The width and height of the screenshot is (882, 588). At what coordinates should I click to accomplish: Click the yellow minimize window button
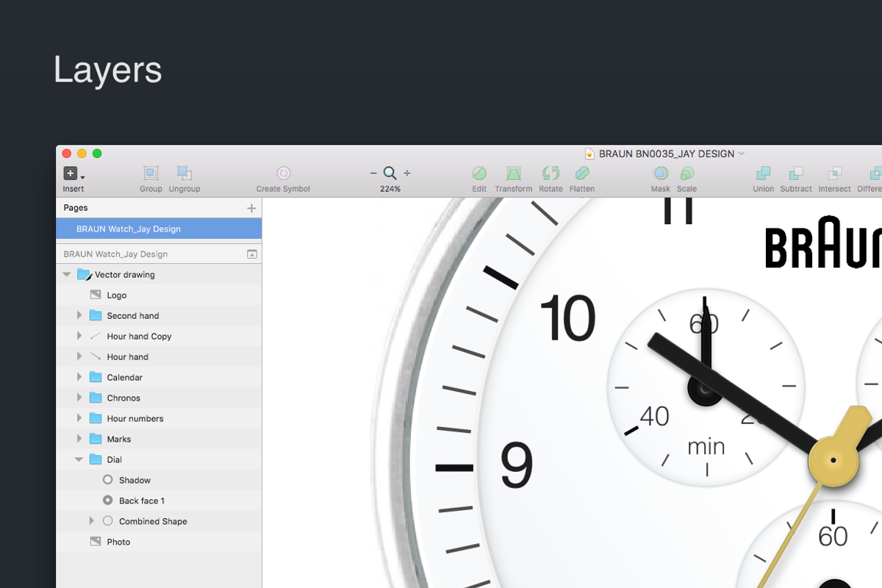coord(82,154)
